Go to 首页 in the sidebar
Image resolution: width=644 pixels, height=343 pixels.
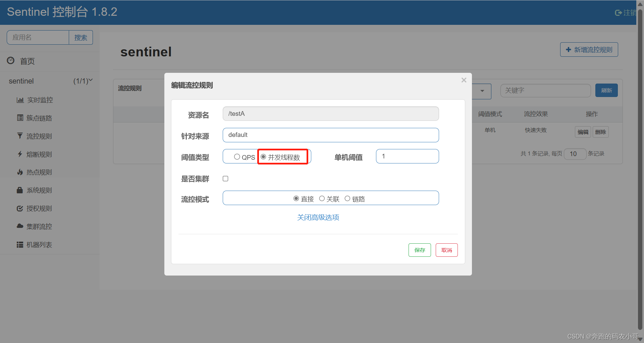coord(27,61)
